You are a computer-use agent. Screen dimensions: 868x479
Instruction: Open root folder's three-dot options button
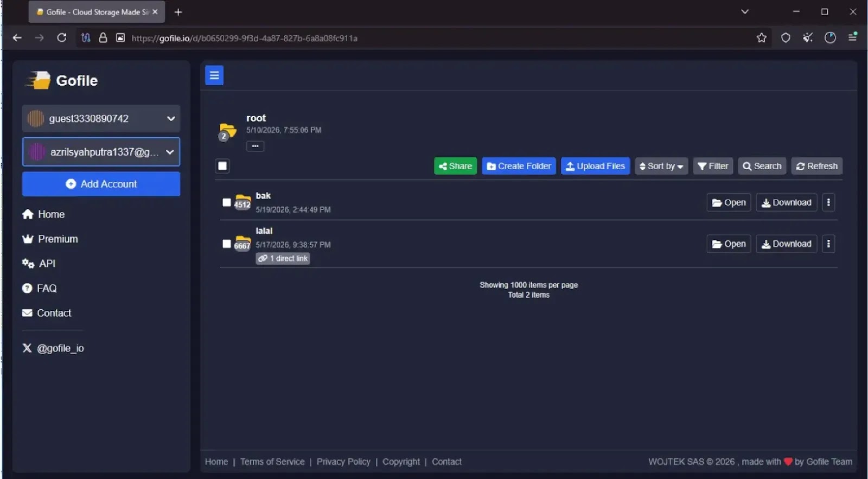point(255,146)
